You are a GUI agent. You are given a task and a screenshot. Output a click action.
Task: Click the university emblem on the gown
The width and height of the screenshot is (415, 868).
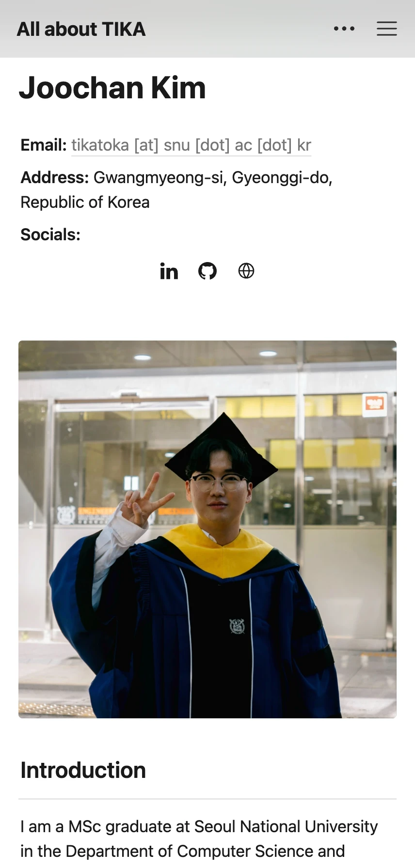[237, 626]
